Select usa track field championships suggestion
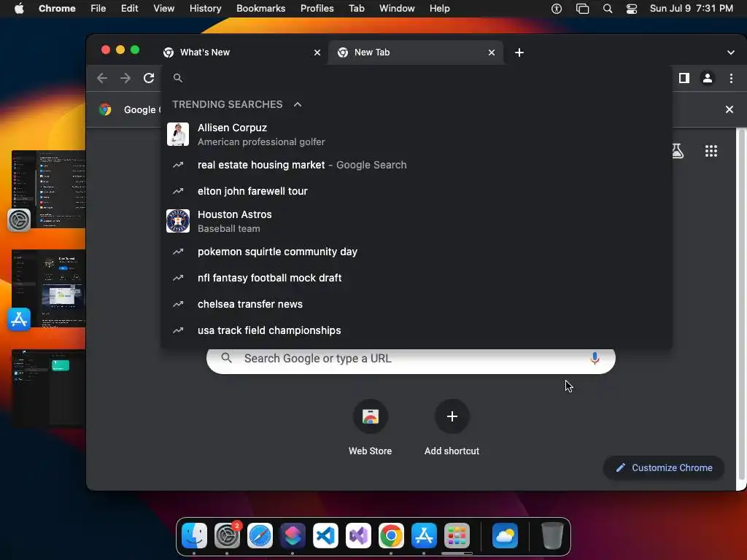This screenshot has width=747, height=560. 417,330
